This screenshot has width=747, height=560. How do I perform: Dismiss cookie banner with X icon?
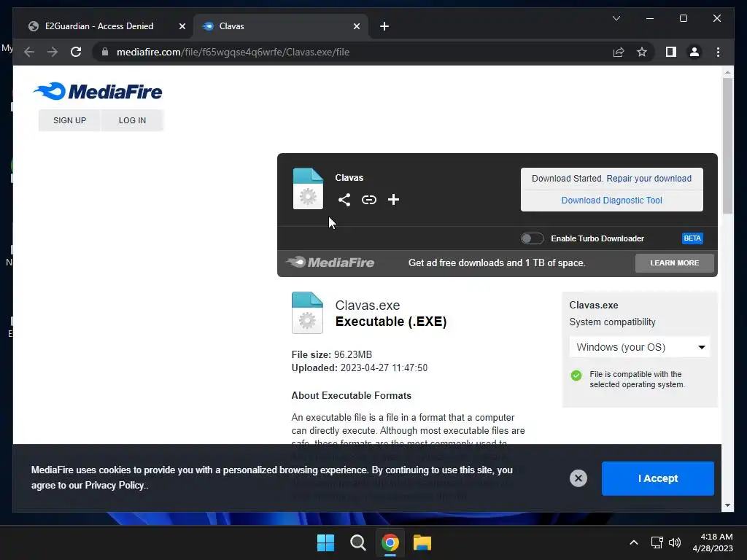(578, 478)
